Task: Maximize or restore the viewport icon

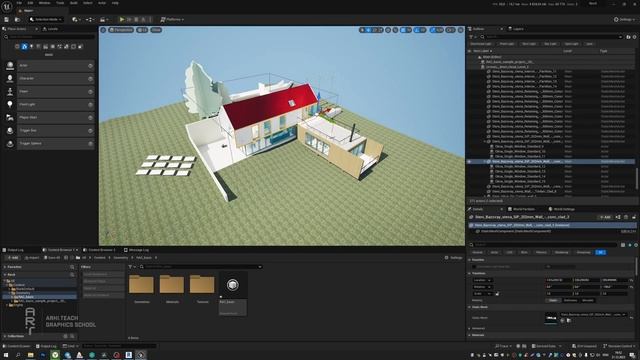Action: tap(461, 30)
